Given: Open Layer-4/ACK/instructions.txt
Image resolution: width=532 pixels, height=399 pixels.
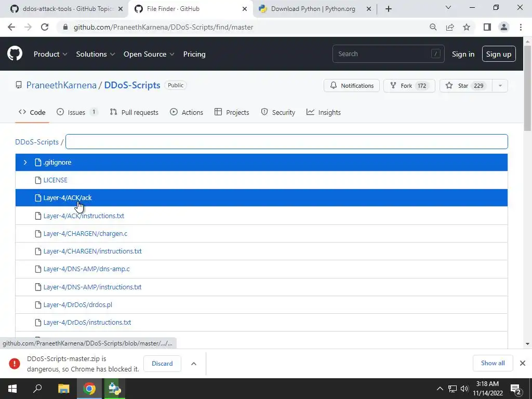Looking at the screenshot, I should pos(84,216).
